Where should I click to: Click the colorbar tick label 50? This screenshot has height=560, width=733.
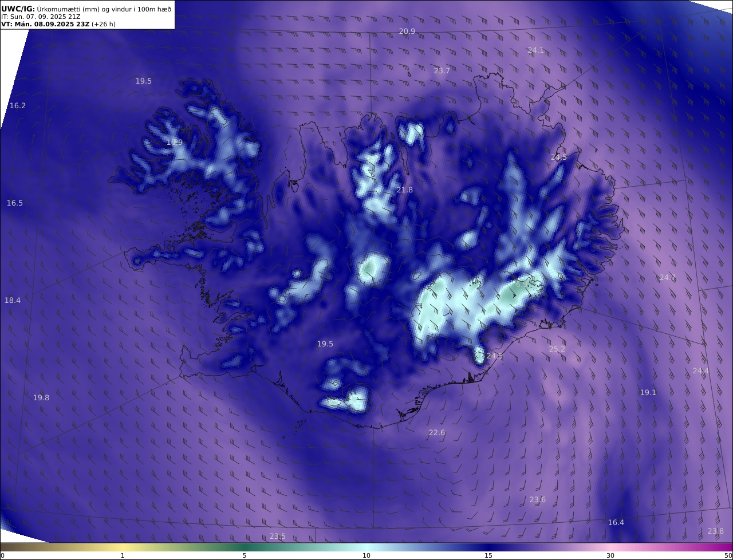click(728, 555)
